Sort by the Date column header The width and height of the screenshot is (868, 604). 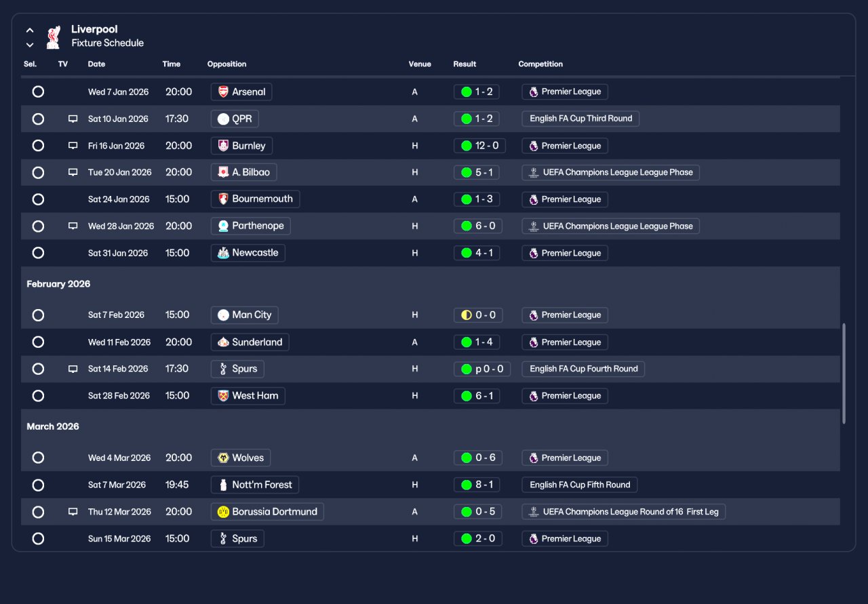coord(97,64)
